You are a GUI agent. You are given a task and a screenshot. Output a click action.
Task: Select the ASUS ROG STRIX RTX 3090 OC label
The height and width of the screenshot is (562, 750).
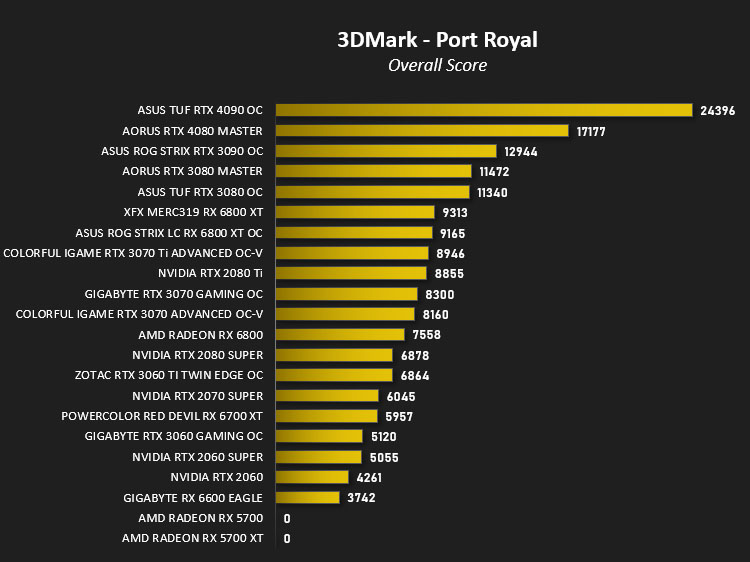coord(182,151)
